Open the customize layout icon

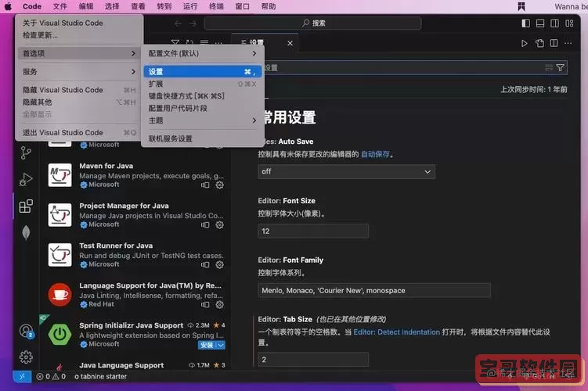569,23
